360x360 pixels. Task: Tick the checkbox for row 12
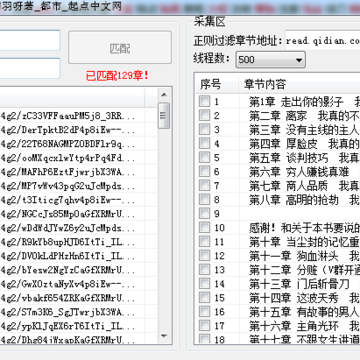(204, 256)
